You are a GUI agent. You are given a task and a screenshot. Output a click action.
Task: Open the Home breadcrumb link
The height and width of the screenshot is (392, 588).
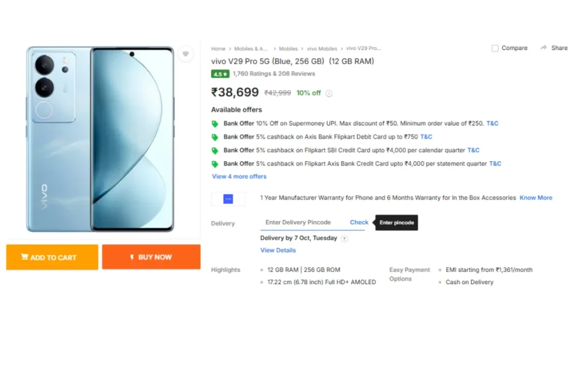tap(218, 49)
